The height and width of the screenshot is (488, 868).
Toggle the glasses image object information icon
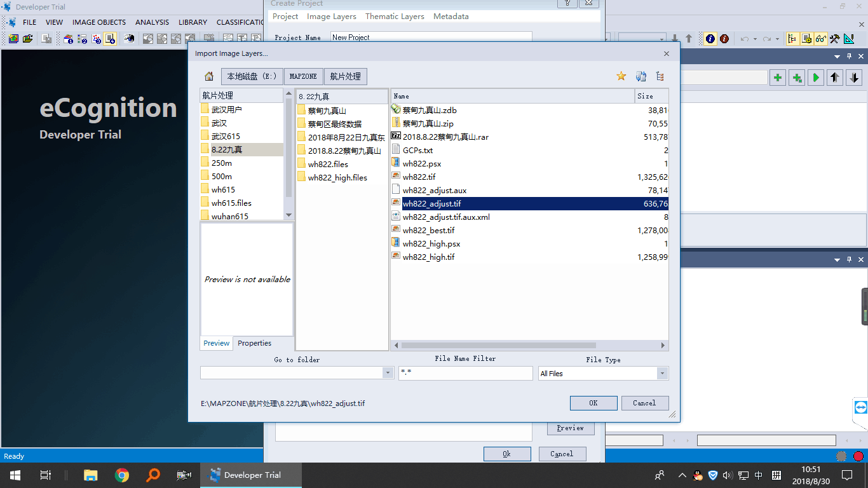820,39
